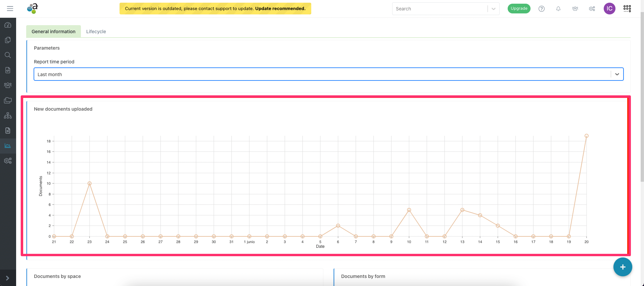This screenshot has width=644, height=286.
Task: Expand the Report time period dropdown
Action: (617, 74)
